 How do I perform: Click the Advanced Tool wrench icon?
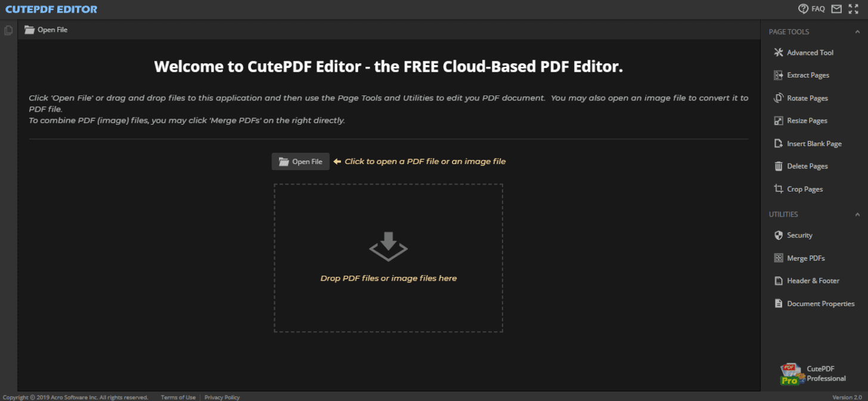click(x=778, y=53)
